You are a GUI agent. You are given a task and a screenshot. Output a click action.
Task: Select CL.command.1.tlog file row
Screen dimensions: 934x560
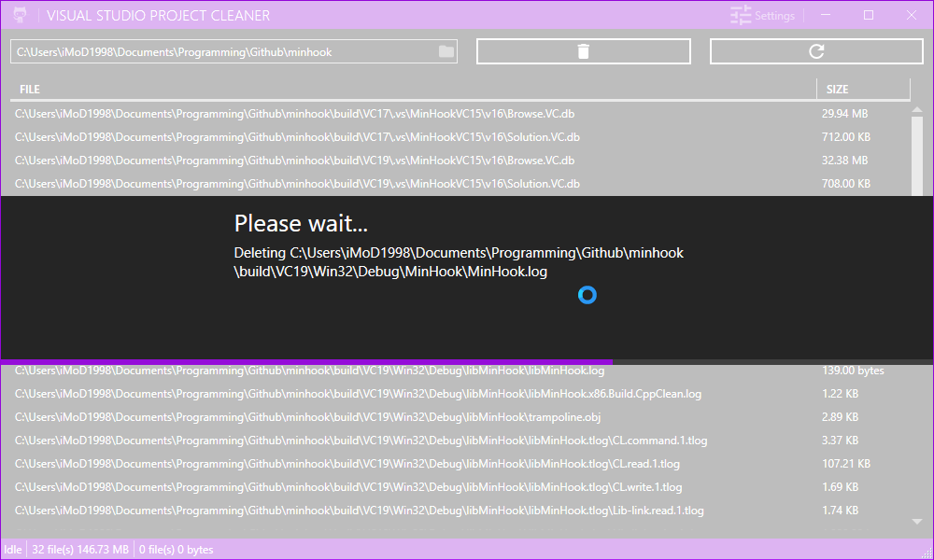click(x=460, y=441)
